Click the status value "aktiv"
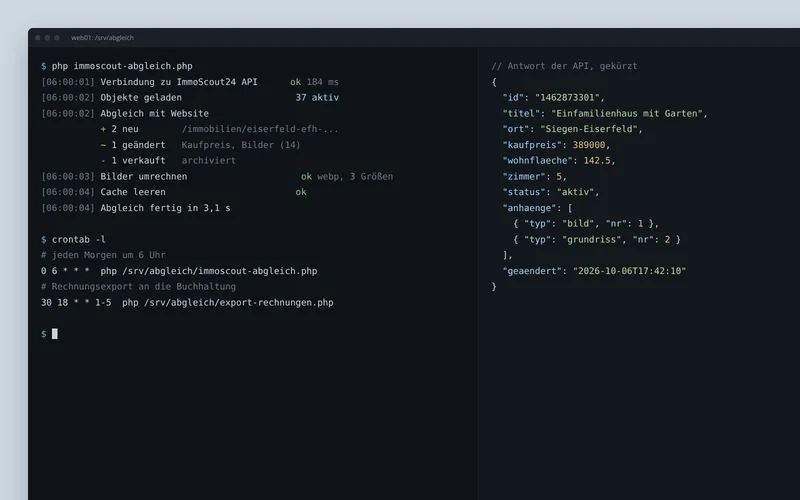This screenshot has width=800, height=500. 575,192
